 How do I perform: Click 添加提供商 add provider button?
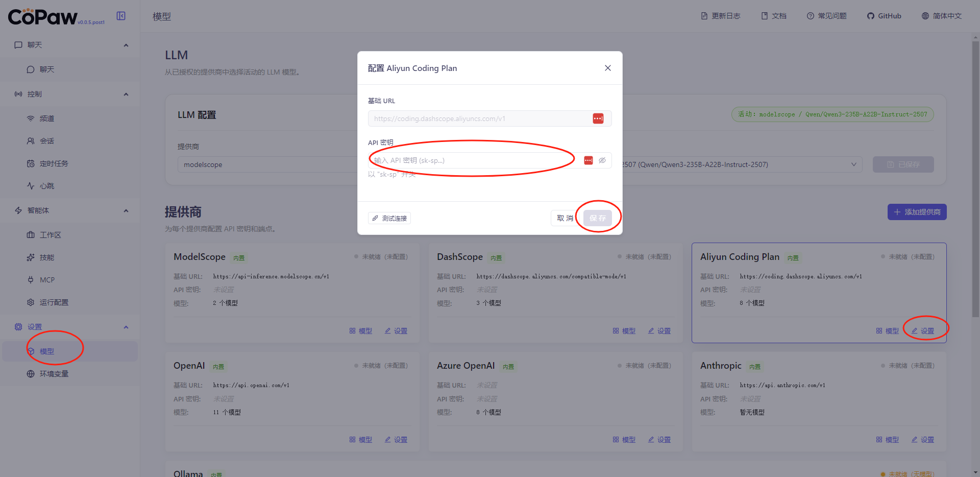pyautogui.click(x=917, y=212)
